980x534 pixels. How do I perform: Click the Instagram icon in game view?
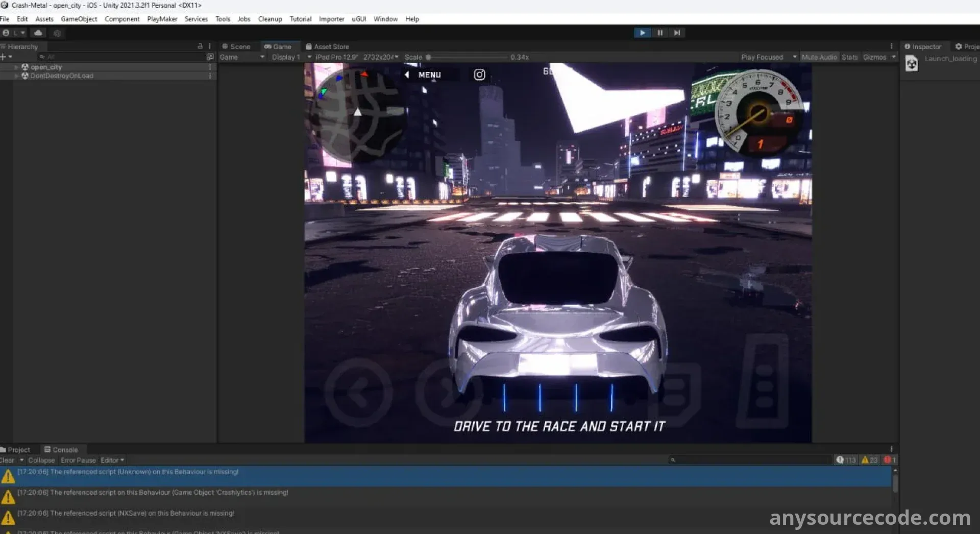(x=479, y=75)
